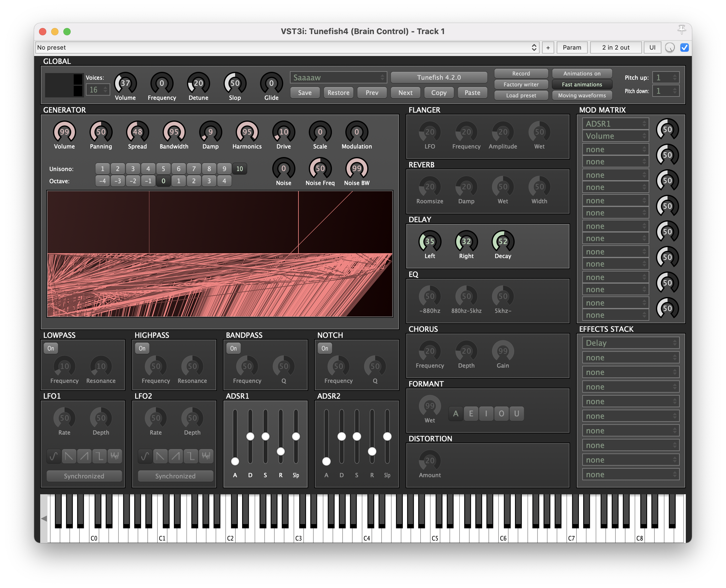Pick the ramp-down sawtooth waveform in LFO2
Screen dimensions: 726x588
coord(160,456)
